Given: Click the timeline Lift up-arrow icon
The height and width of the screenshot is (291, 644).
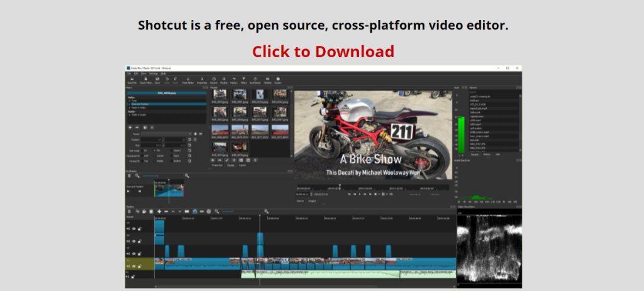Looking at the screenshot, I should (173, 211).
